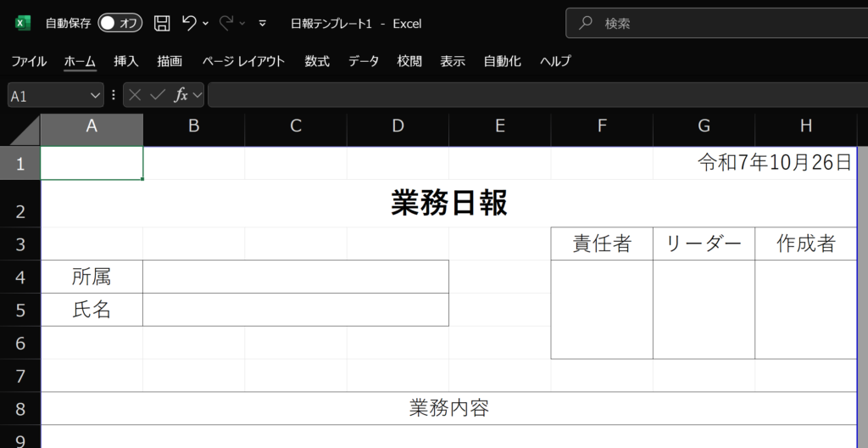868x448 pixels.
Task: Open the Insert Function (fx) dialog
Action: [x=181, y=95]
